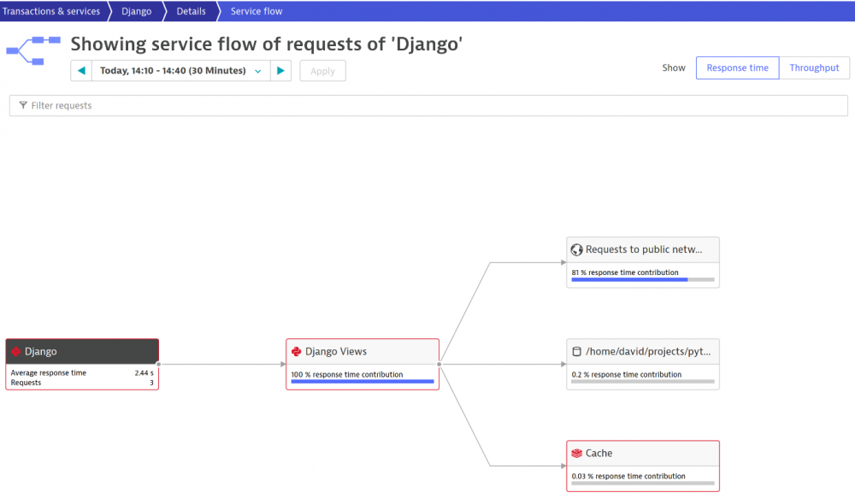Switch the Show option to Throughput
855x504 pixels.
[814, 67]
